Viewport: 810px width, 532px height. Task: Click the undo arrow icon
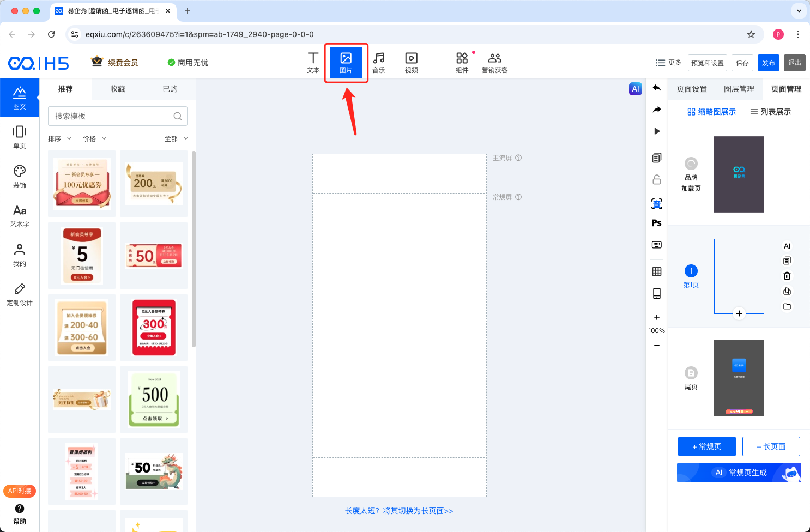(x=657, y=88)
